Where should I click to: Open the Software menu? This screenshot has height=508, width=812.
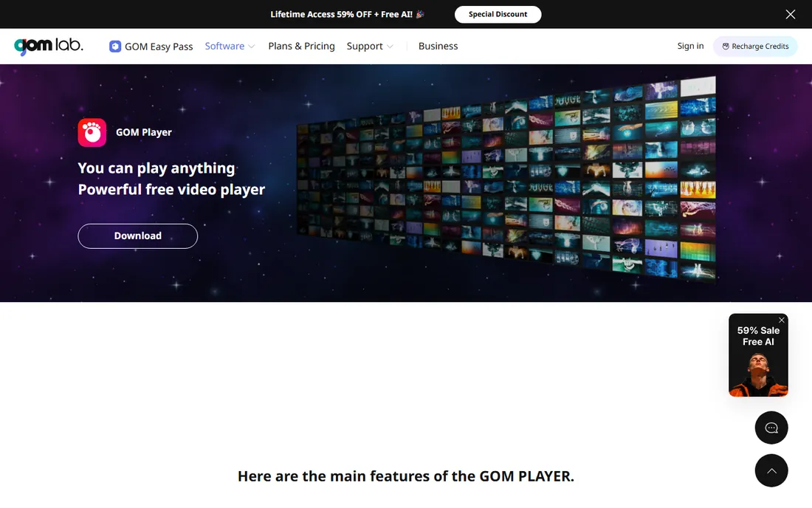224,46
